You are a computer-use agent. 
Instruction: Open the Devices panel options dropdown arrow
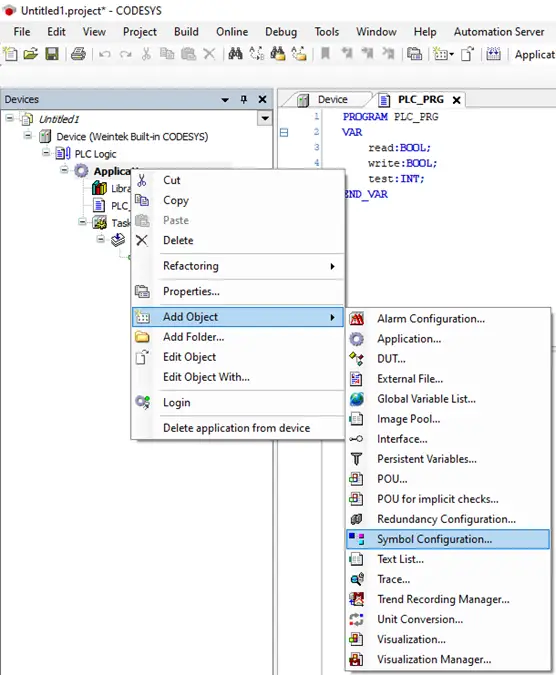(x=225, y=100)
